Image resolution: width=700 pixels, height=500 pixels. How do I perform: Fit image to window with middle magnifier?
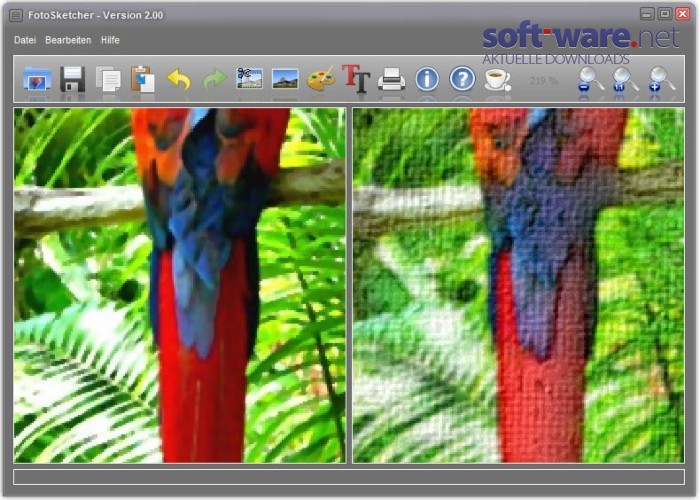[625, 79]
